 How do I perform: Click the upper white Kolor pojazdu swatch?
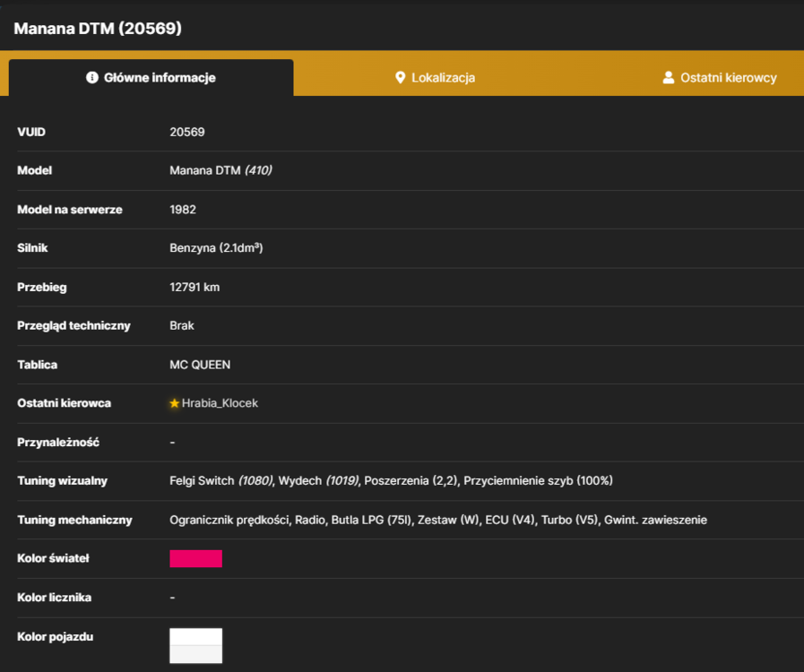(196, 637)
